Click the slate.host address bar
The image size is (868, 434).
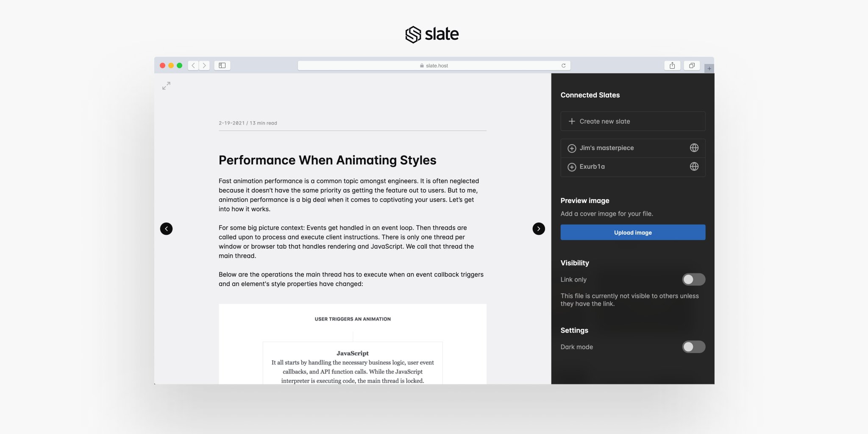(434, 65)
